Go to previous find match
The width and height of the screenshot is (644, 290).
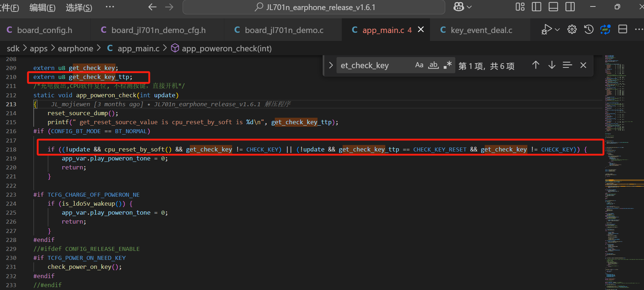[536, 65]
